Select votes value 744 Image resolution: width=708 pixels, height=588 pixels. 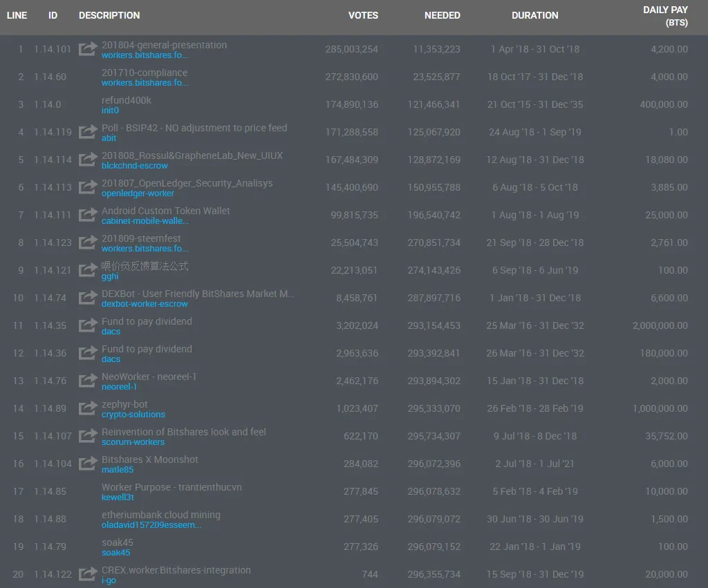tap(370, 574)
